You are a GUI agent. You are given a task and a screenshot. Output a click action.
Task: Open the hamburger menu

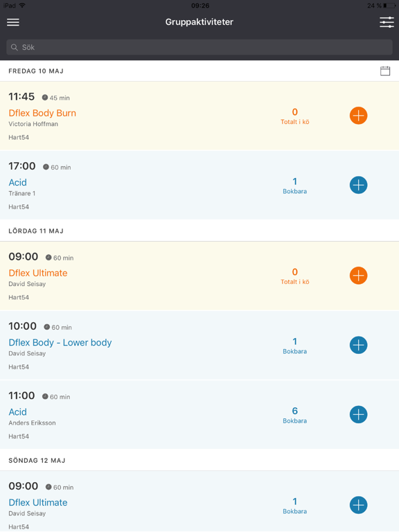pos(13,22)
